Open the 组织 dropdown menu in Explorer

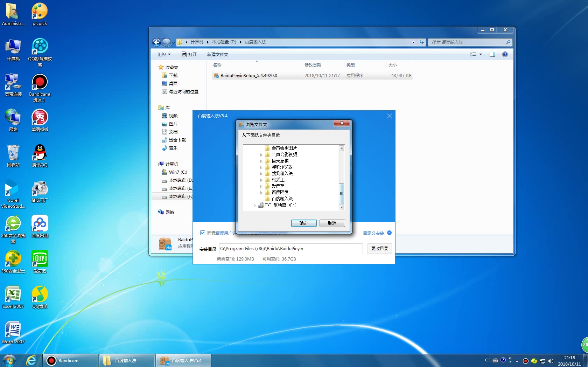(x=164, y=55)
